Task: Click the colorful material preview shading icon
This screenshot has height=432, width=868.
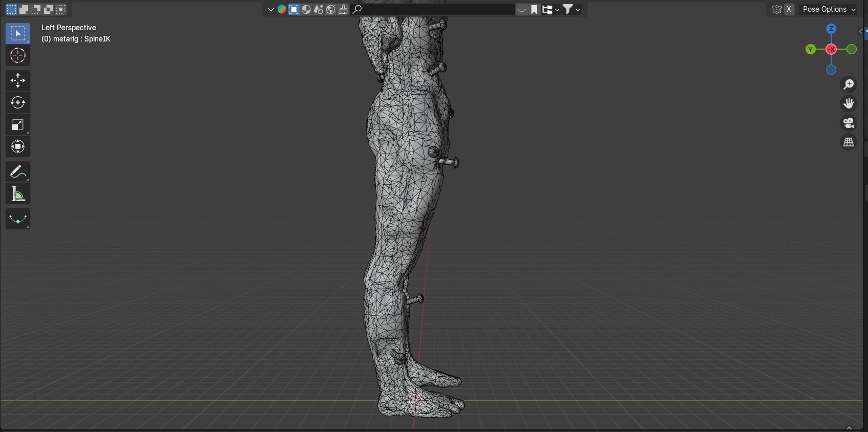Action: (281, 9)
